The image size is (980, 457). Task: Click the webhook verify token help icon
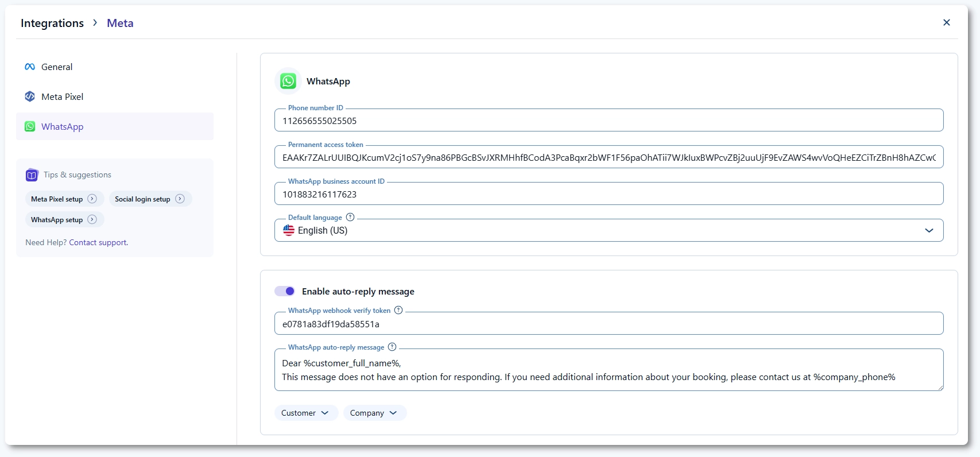[x=398, y=310]
